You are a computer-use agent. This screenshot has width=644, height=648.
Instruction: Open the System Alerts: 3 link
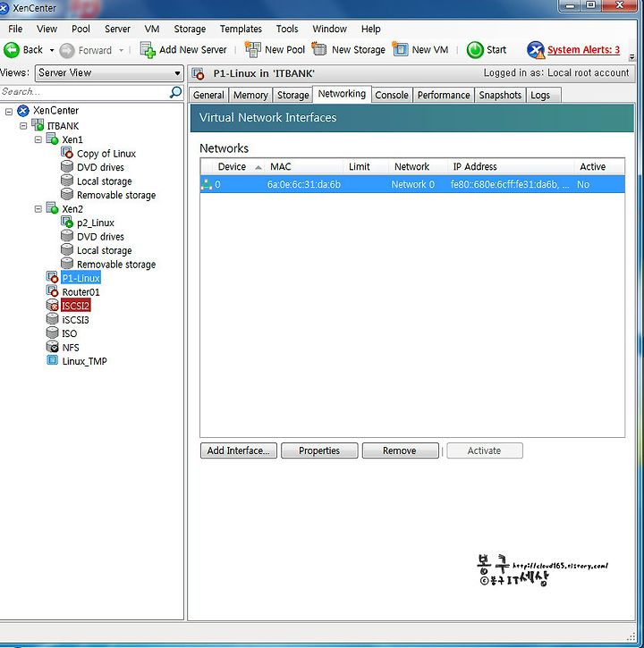tap(583, 49)
